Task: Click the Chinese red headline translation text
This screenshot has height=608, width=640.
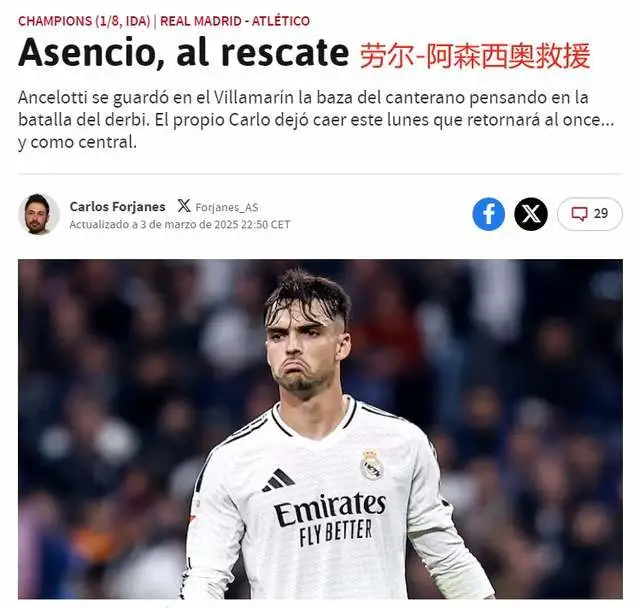Action: [x=475, y=56]
